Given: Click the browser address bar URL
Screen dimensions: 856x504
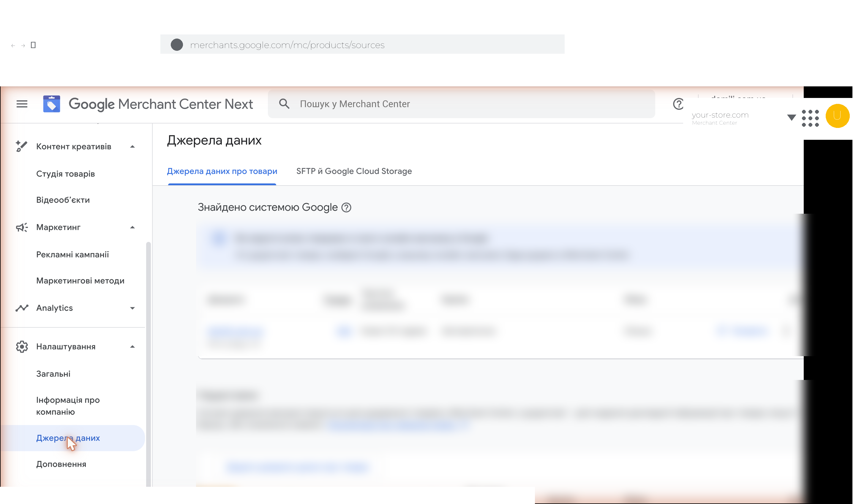Looking at the screenshot, I should tap(287, 45).
